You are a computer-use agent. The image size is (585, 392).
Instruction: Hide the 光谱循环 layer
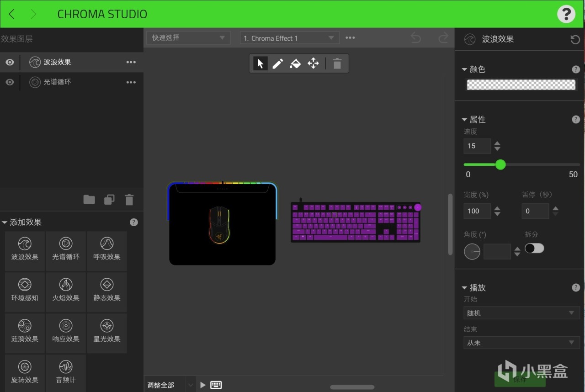(x=10, y=82)
